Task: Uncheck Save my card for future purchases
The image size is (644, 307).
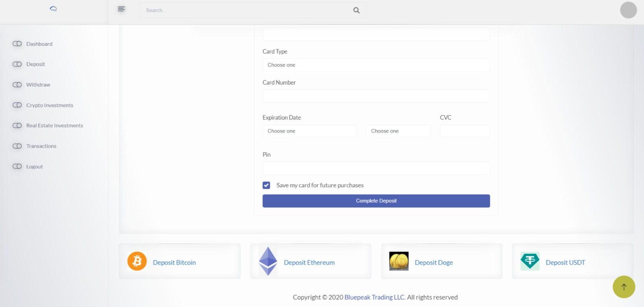Action: click(266, 185)
